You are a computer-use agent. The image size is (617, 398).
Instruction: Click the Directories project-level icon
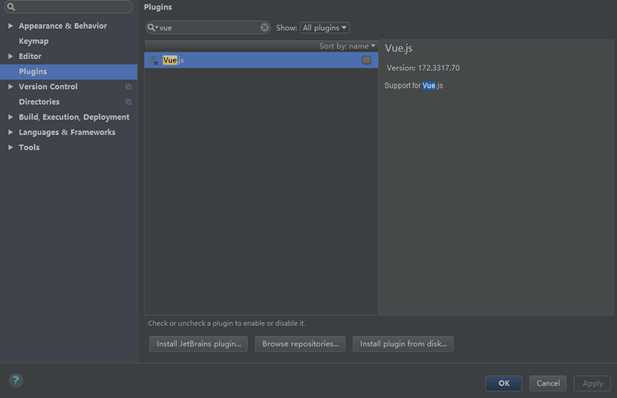tap(128, 102)
